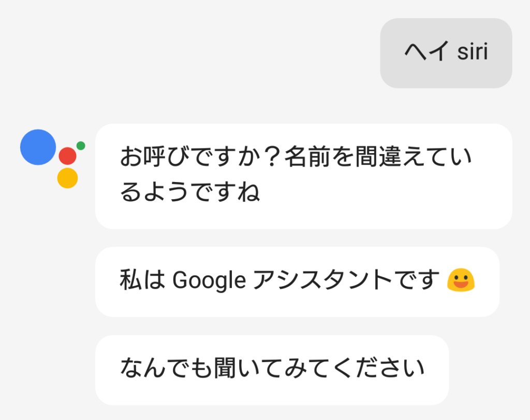Select the word "siri" in the user message
The image size is (530, 420).
click(x=473, y=53)
